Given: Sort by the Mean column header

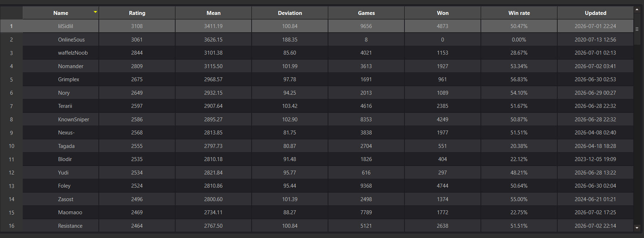Looking at the screenshot, I should point(214,13).
